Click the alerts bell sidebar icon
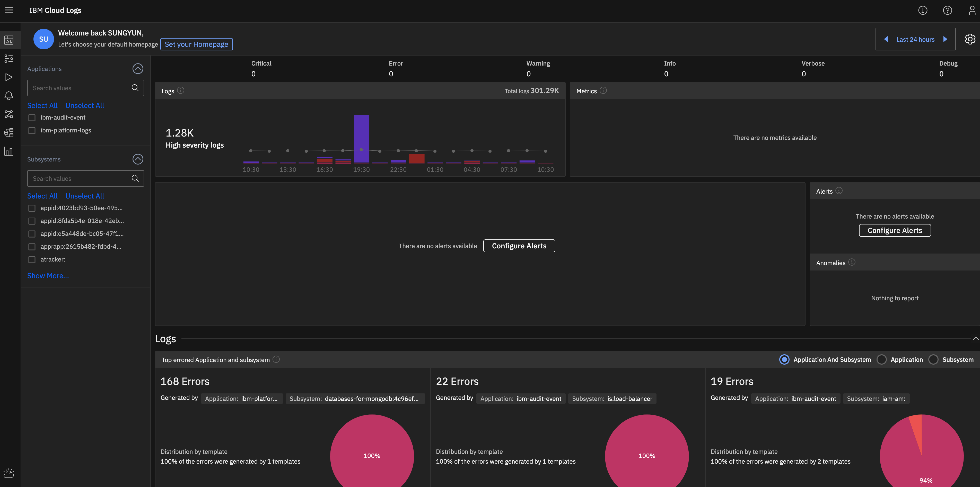 point(9,95)
